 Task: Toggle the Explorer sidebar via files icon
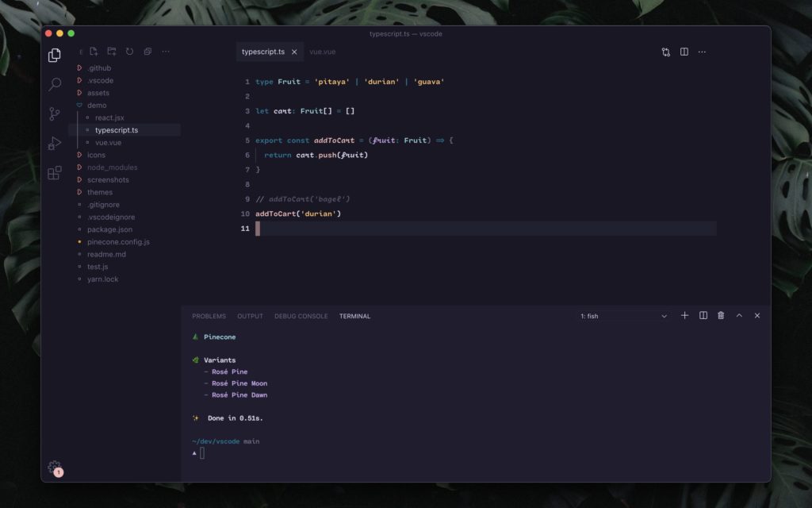(55, 55)
